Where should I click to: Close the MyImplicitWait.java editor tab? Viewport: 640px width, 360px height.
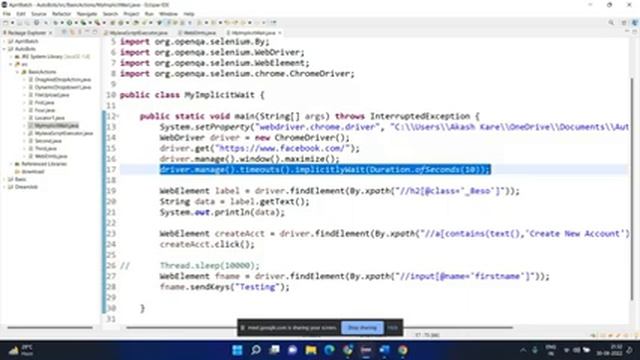click(280, 33)
